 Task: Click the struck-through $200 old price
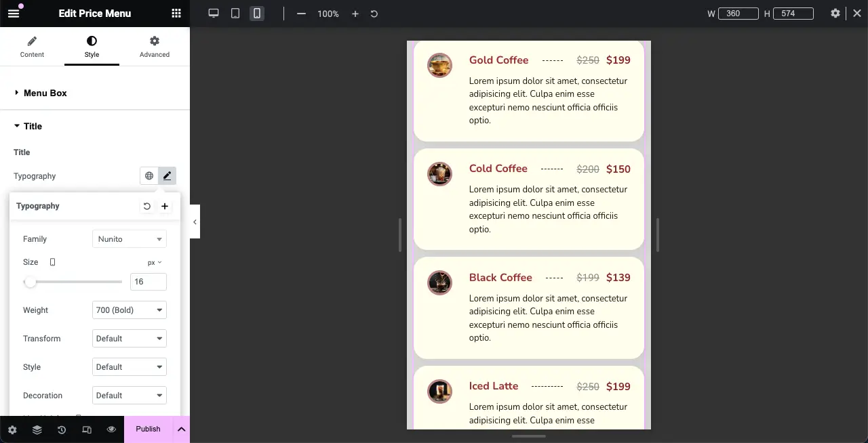tap(588, 169)
